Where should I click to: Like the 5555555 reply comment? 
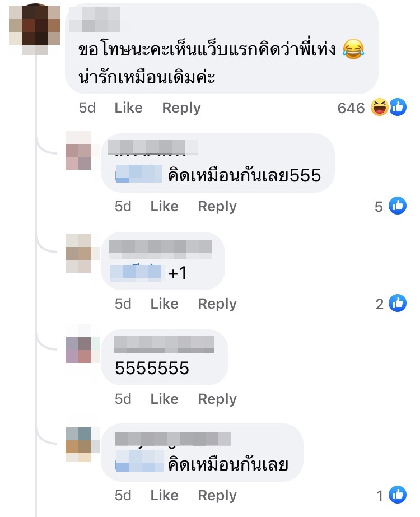click(x=165, y=399)
